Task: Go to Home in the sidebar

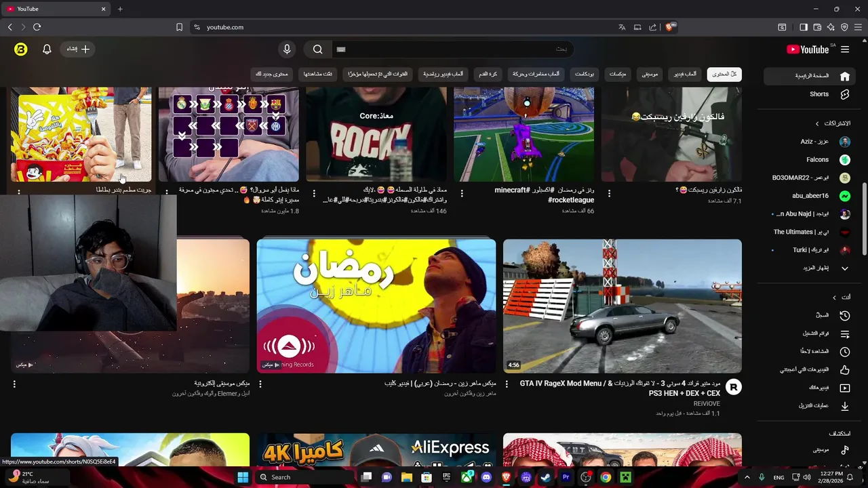Action: (x=811, y=76)
